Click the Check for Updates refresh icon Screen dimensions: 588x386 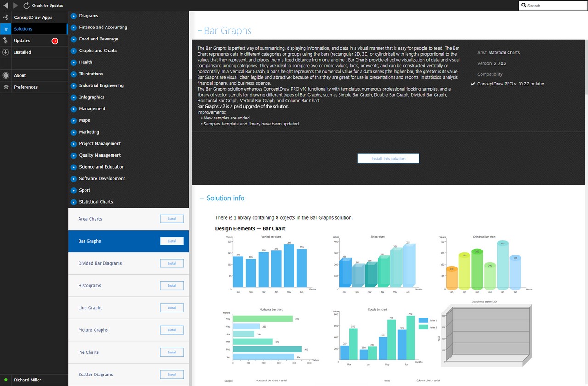click(x=26, y=6)
